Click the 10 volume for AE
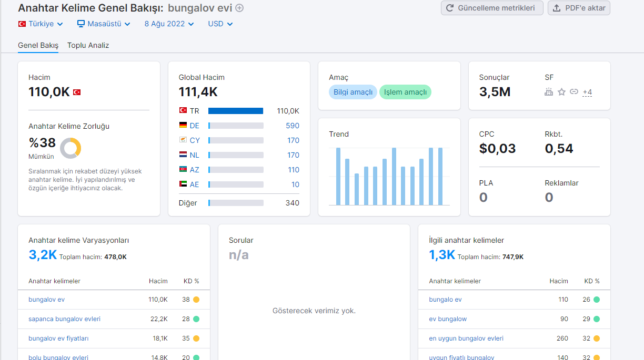 pos(295,184)
